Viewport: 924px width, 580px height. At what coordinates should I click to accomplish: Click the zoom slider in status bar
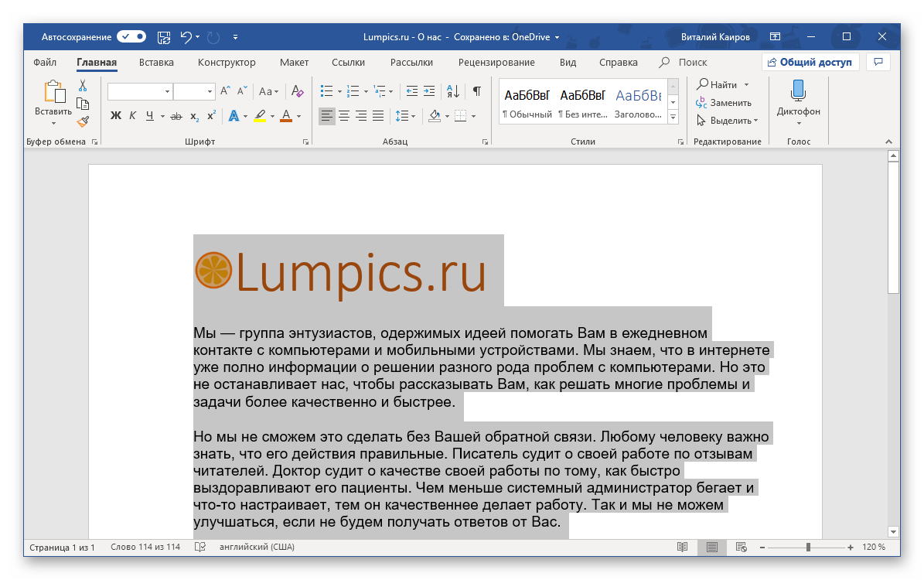point(808,548)
